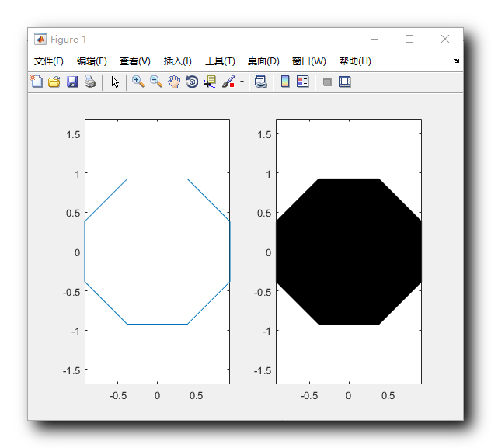Enable the Data Cursor tool
Screen dimensions: 491x448
(210, 82)
